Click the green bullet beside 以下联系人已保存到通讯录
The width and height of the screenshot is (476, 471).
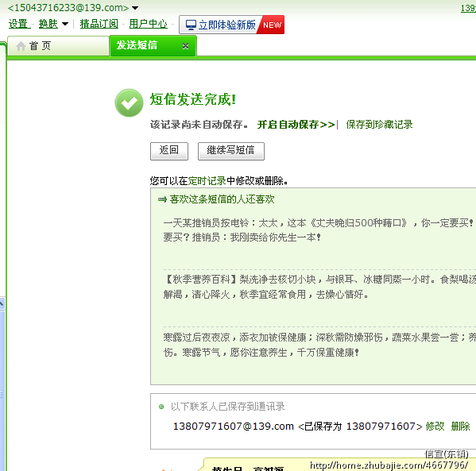point(161,407)
